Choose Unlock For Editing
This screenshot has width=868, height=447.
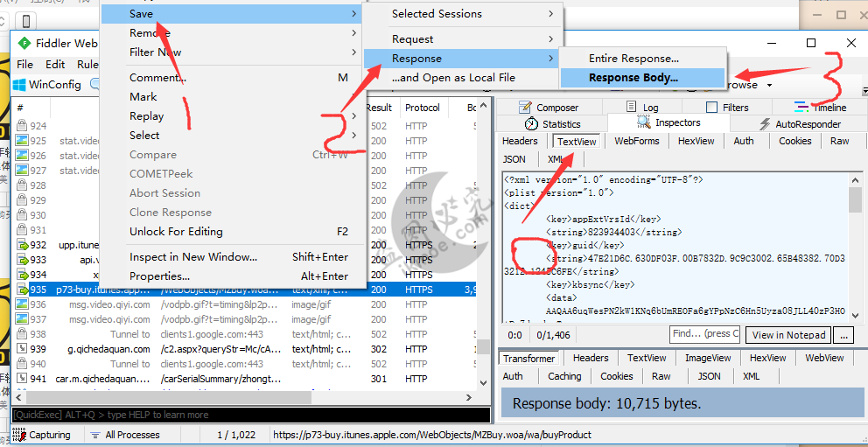233,232
